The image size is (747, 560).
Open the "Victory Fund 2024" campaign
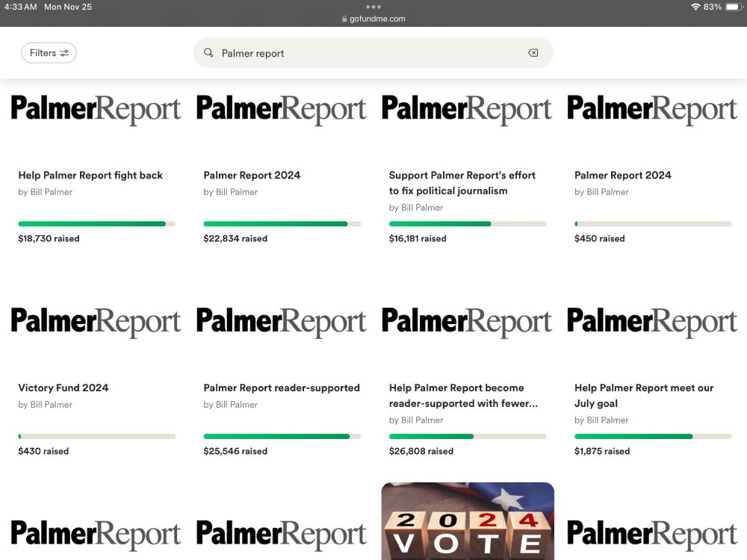coord(63,388)
